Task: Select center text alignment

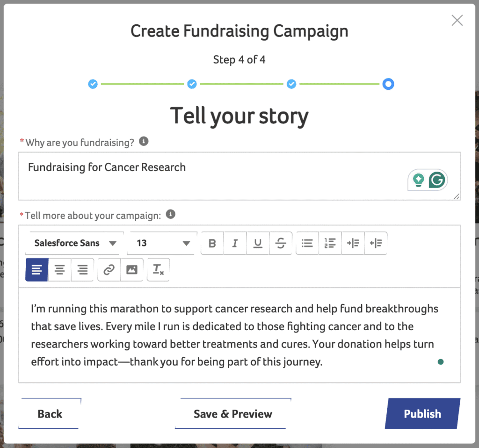Action: click(60, 270)
